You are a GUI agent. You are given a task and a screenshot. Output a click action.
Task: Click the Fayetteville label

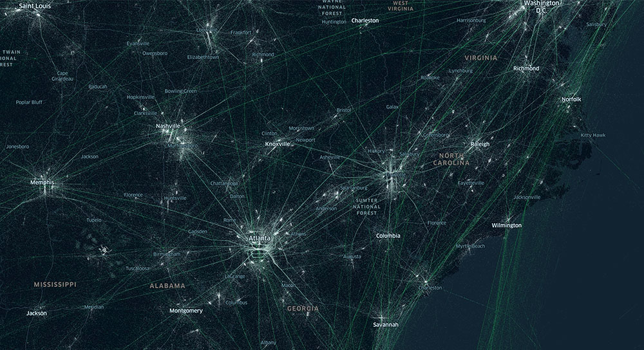pos(471,183)
